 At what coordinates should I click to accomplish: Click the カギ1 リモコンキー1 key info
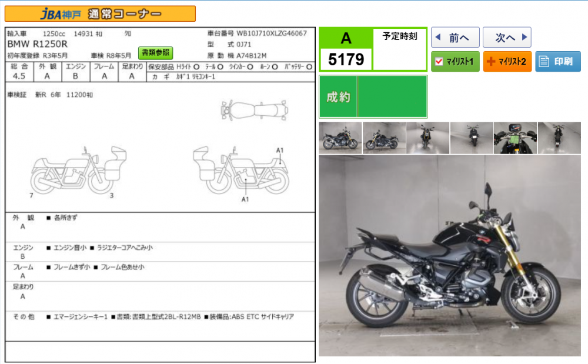[x=195, y=77]
